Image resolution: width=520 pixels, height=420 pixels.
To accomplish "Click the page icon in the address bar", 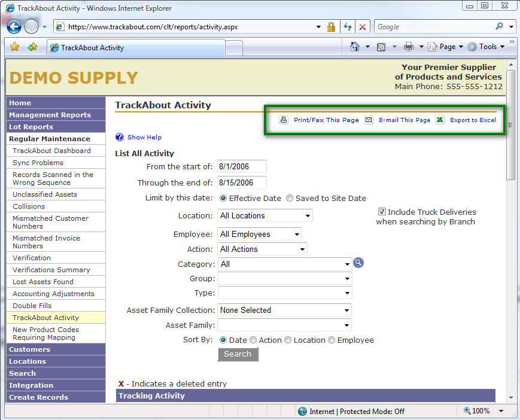I will point(60,27).
